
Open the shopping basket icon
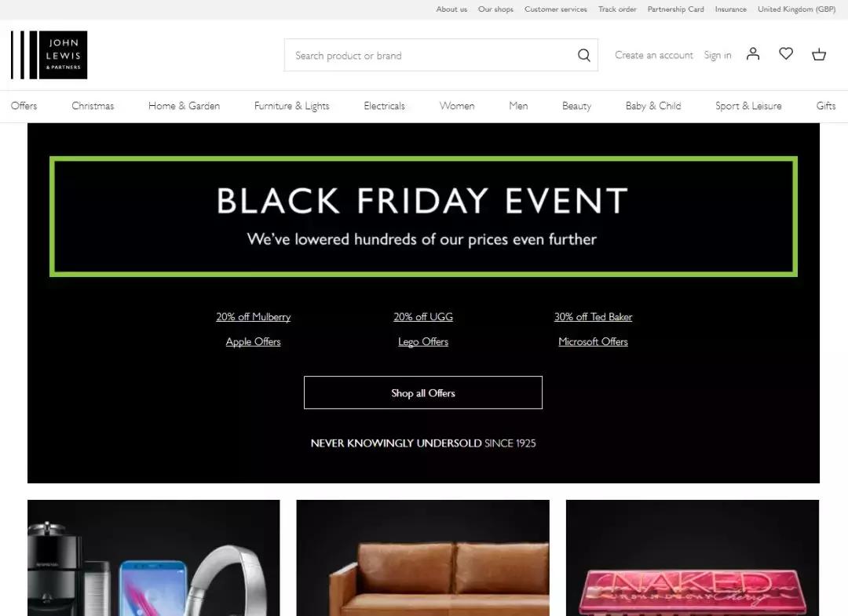pos(819,54)
